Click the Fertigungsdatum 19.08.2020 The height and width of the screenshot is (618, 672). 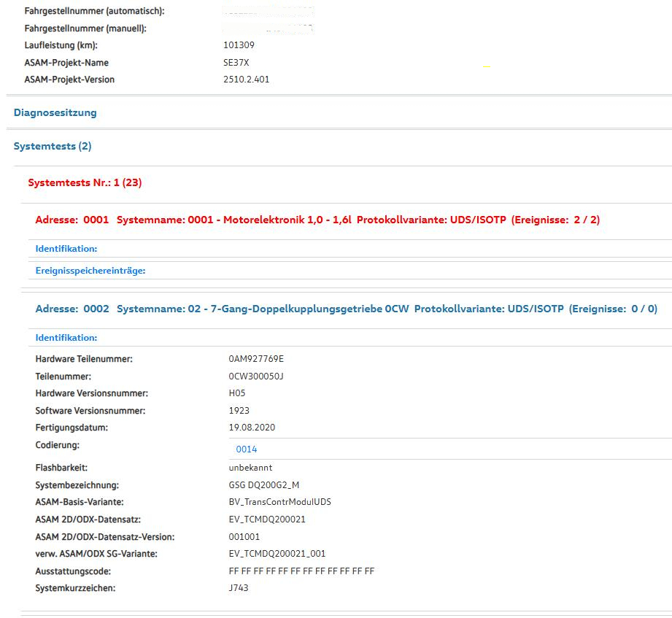pos(252,428)
